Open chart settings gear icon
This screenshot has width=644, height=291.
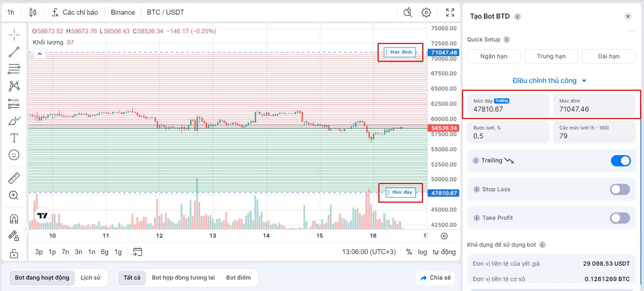click(x=426, y=13)
